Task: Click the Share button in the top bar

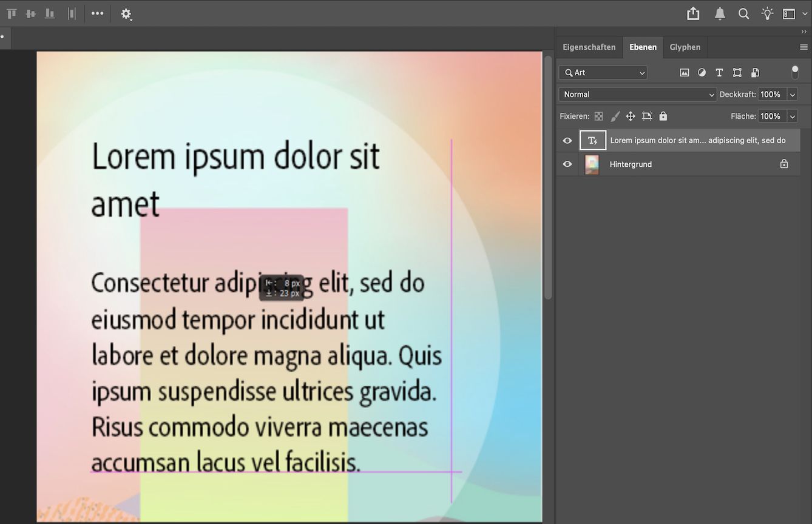Action: pyautogui.click(x=693, y=13)
